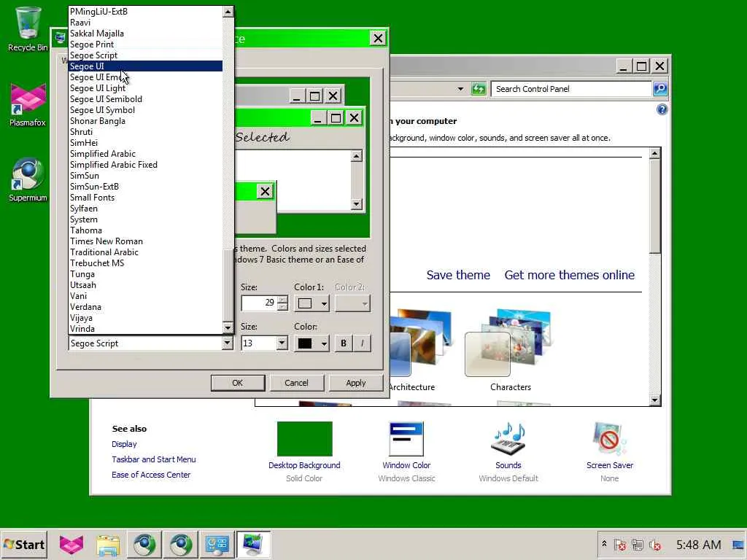The image size is (747, 560).
Task: Select Trebuchet MS font
Action: (x=145, y=262)
